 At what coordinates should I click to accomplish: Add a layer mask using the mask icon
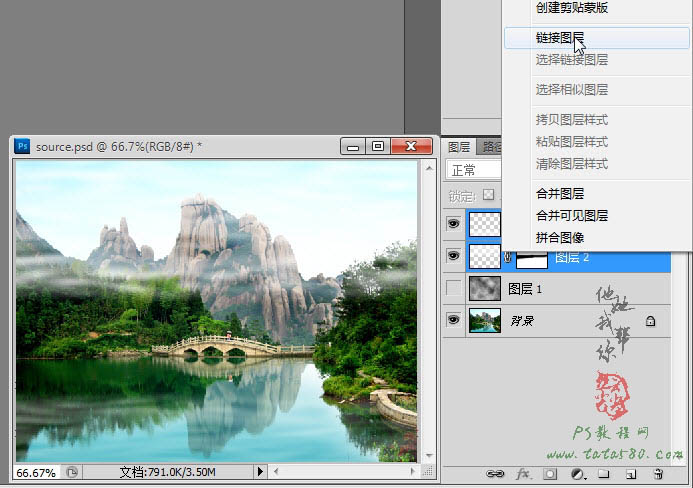click(550, 474)
